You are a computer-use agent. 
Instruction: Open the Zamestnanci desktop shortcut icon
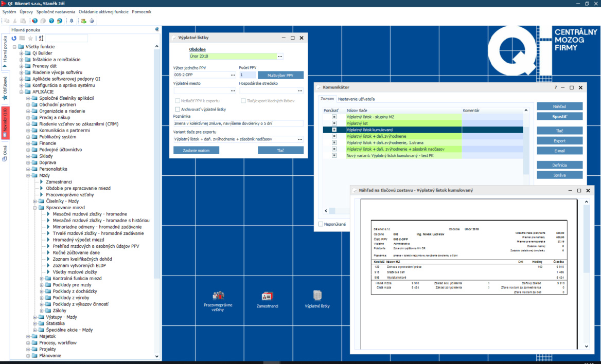pos(268,296)
